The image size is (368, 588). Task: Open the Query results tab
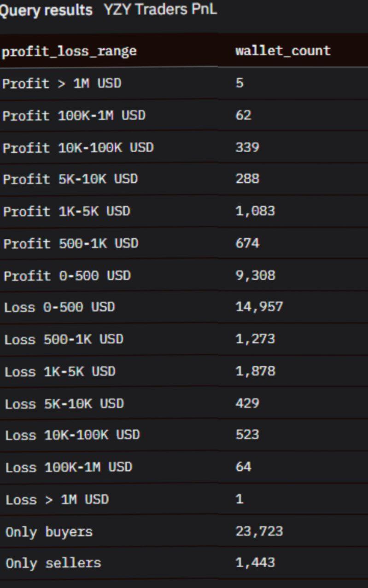(46, 10)
